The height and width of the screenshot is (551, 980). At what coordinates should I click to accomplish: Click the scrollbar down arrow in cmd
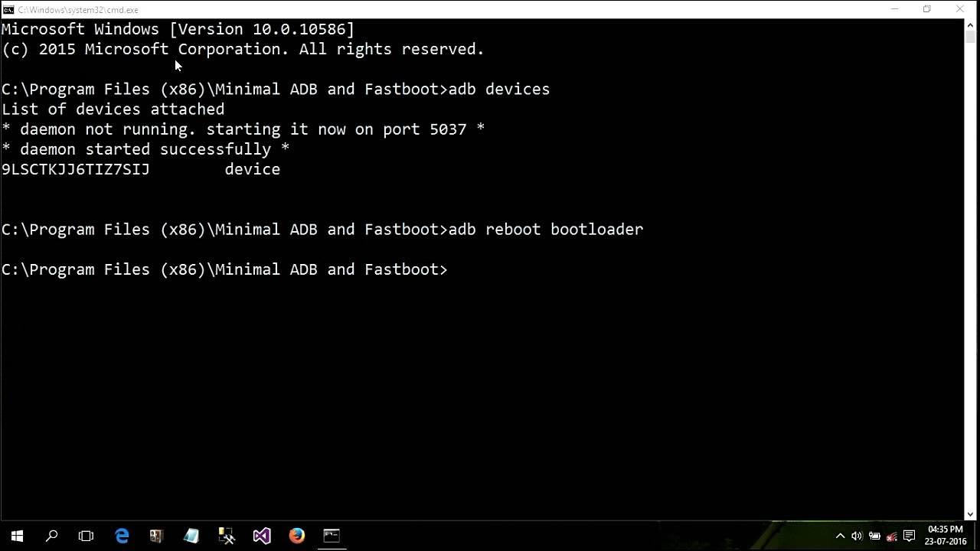coord(971,515)
